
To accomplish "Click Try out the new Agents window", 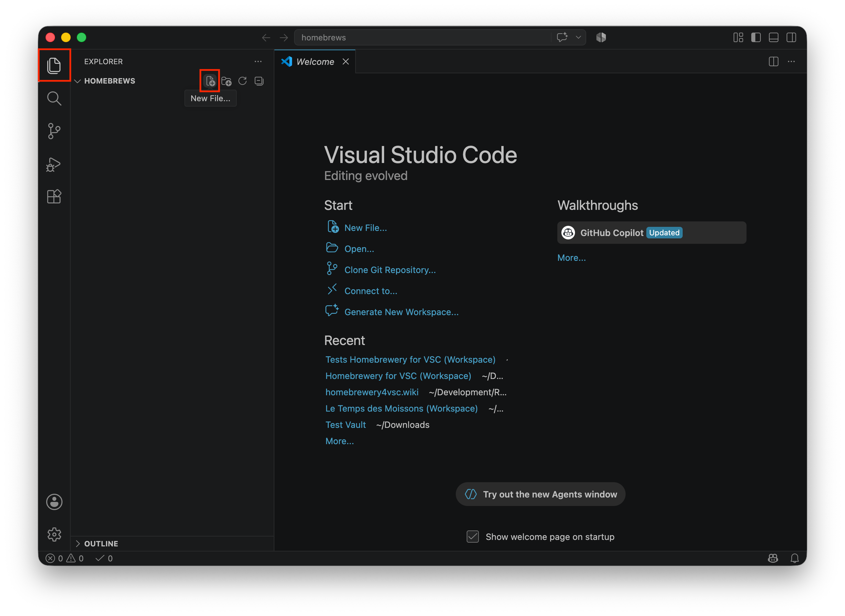I will 540,494.
